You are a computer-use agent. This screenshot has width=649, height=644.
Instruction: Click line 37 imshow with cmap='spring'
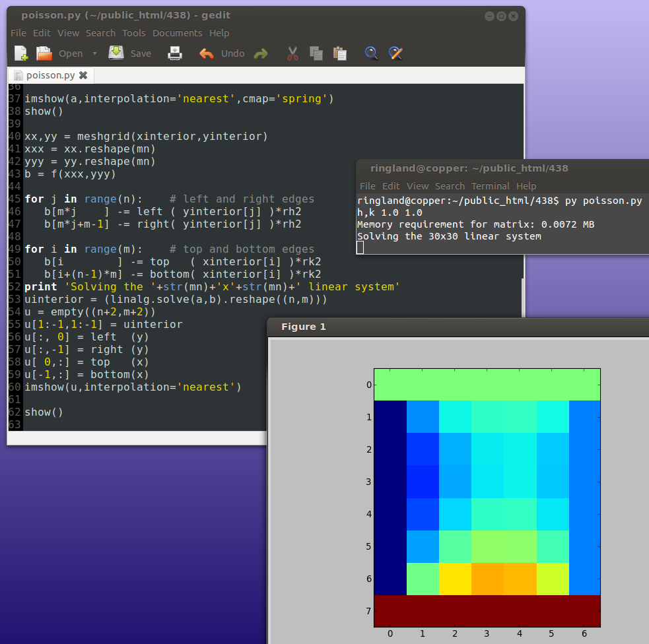click(x=179, y=99)
